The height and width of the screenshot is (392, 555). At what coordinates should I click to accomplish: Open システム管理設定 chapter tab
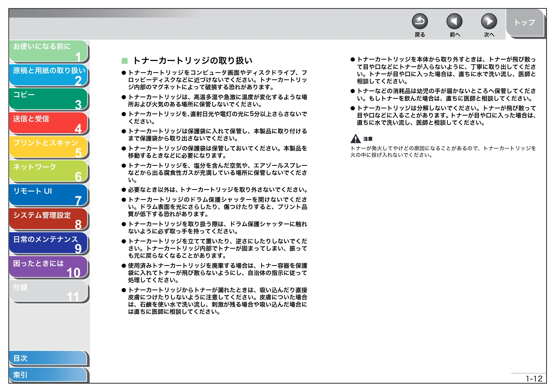click(49, 220)
